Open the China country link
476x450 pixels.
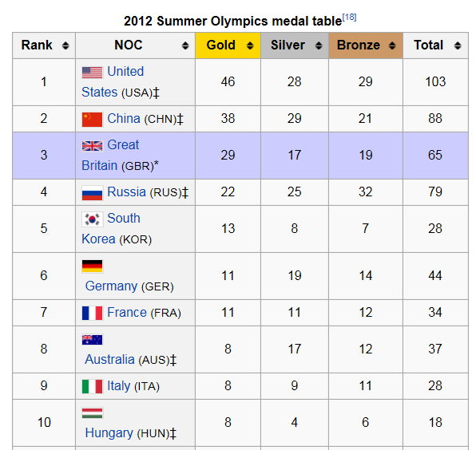(x=124, y=119)
